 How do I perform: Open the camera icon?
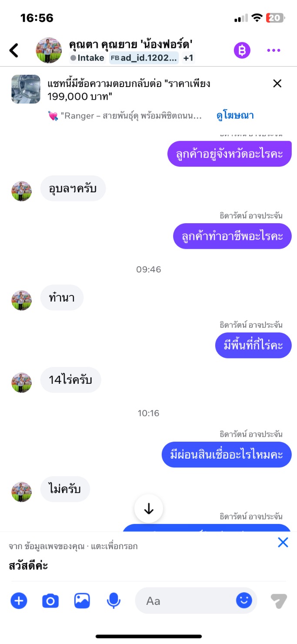[x=50, y=601]
